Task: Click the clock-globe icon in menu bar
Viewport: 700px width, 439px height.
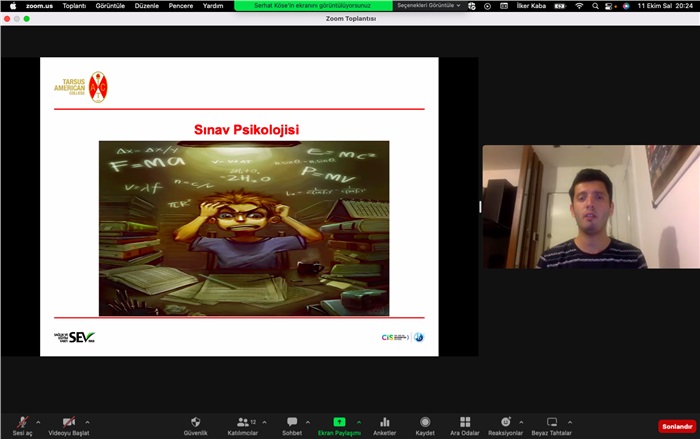Action: coord(472,6)
